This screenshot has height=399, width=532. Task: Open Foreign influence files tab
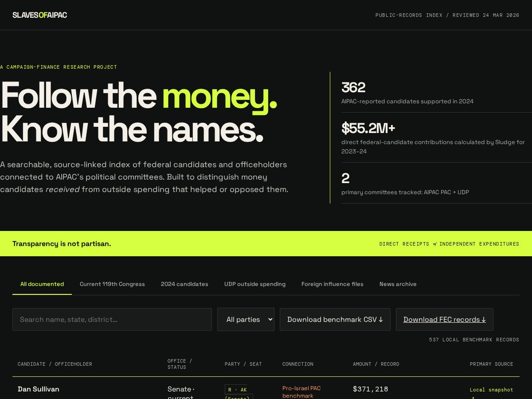coord(332,284)
